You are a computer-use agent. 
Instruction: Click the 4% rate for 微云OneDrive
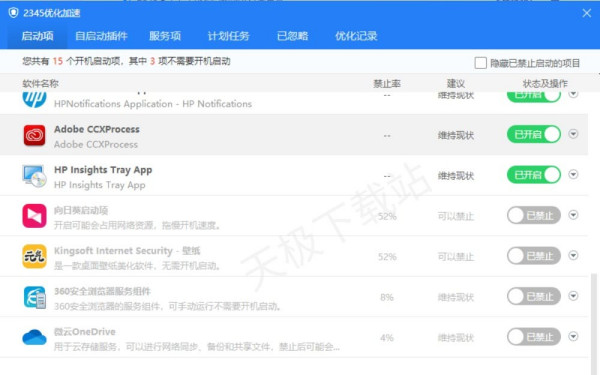387,338
